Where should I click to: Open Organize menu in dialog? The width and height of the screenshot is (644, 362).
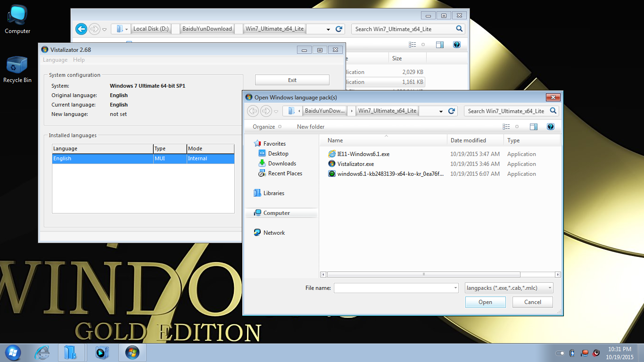(267, 127)
